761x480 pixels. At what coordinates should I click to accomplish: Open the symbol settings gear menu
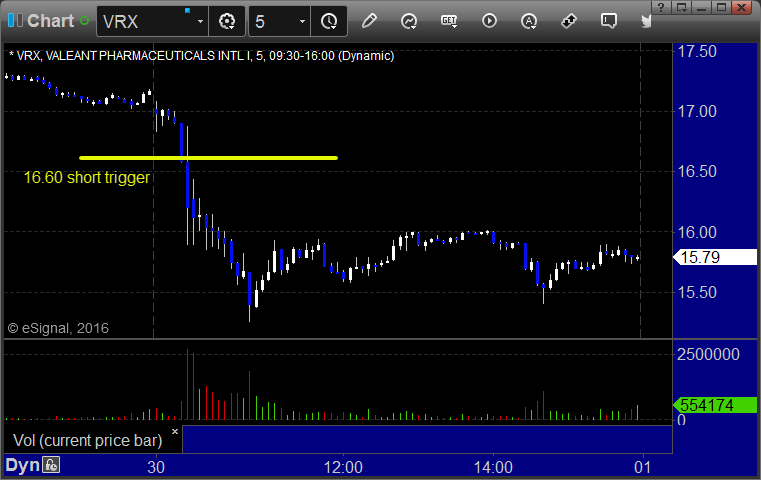tap(227, 21)
